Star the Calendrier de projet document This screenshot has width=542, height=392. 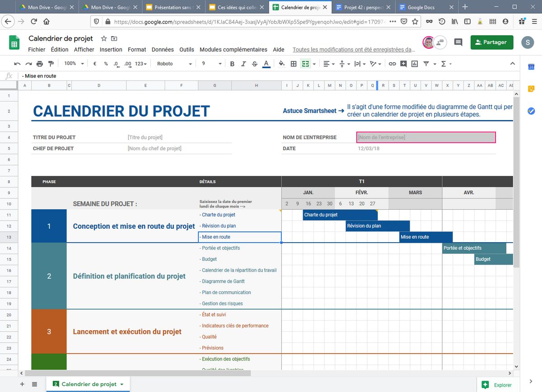coord(104,38)
